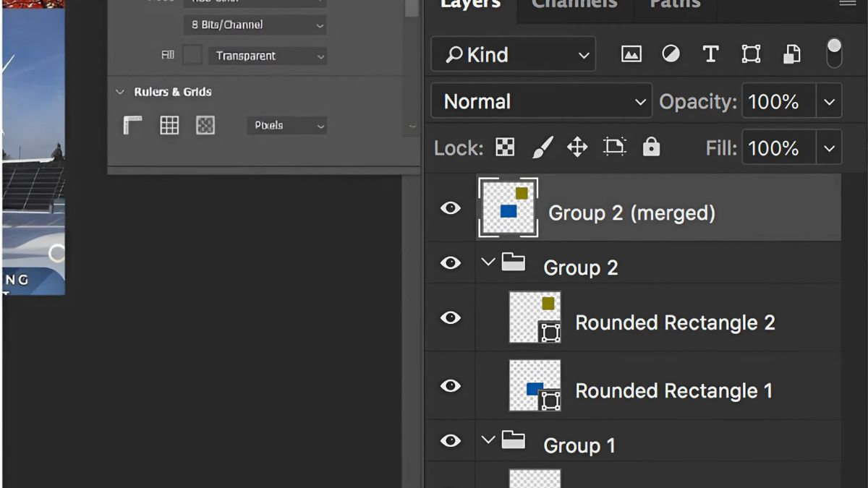Viewport: 868px width, 488px height.
Task: Click the Group 1 folder icon
Action: coord(514,440)
